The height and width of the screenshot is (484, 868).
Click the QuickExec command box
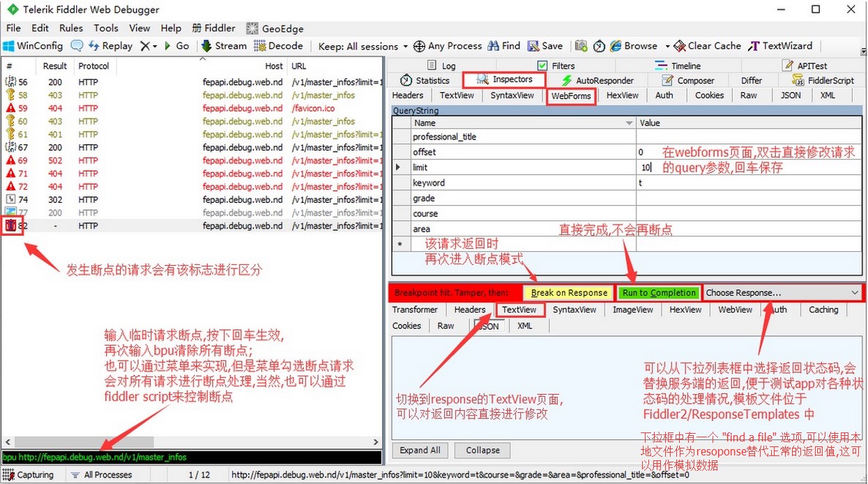[192, 457]
